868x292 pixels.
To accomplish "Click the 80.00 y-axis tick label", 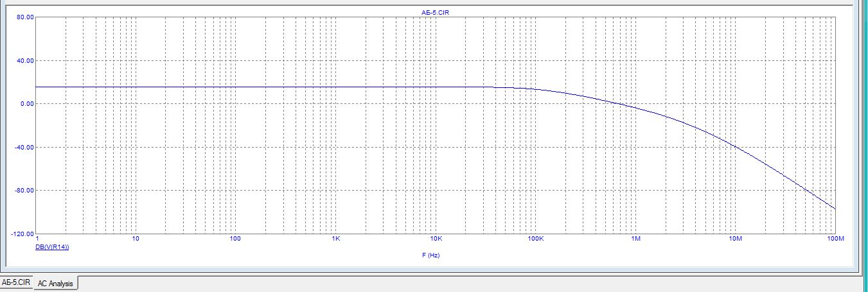I will click(25, 17).
